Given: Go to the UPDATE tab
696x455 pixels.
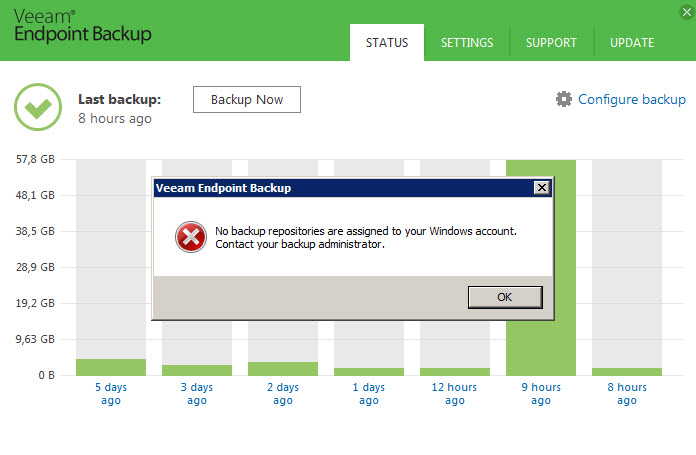Looking at the screenshot, I should click(x=632, y=43).
